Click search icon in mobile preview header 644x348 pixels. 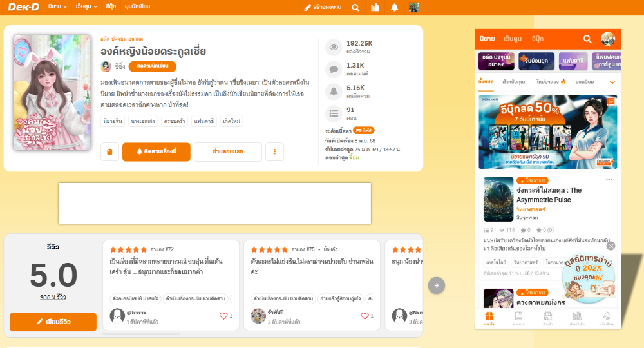point(587,39)
